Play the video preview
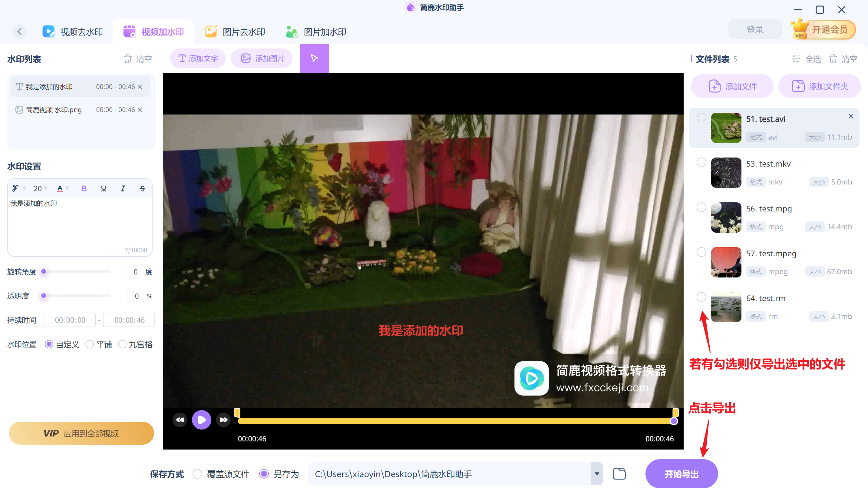Screen dimensions: 868x498 pyautogui.click(x=202, y=420)
